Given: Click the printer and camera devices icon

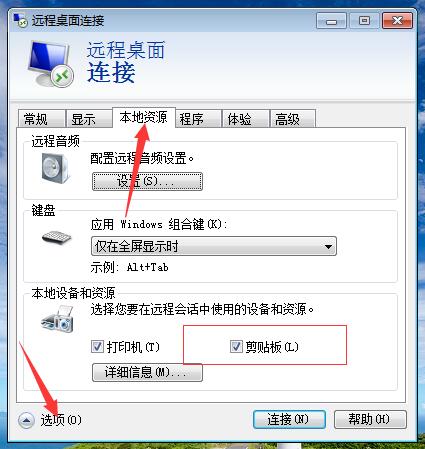Looking at the screenshot, I should pos(57,319).
